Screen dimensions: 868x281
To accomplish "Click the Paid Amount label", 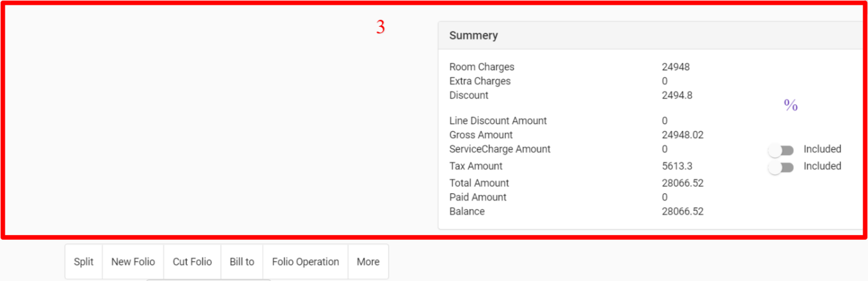I will pos(478,197).
